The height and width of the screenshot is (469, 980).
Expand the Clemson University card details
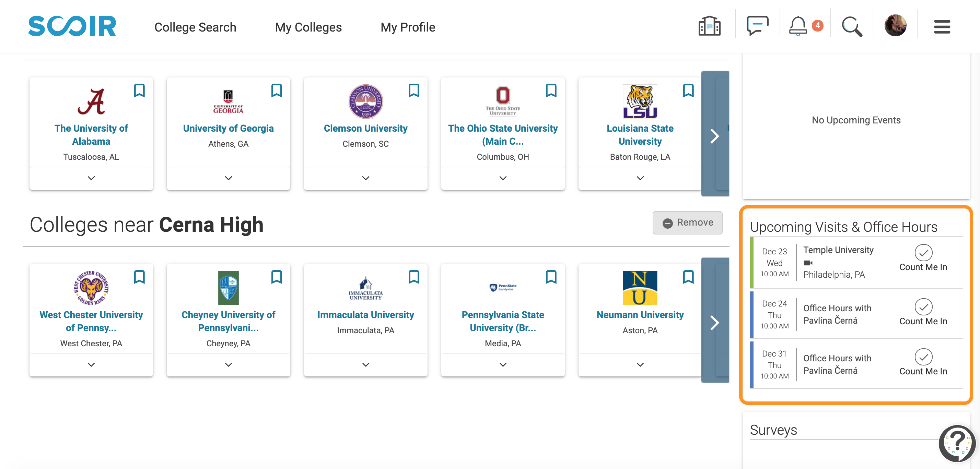[x=365, y=178]
